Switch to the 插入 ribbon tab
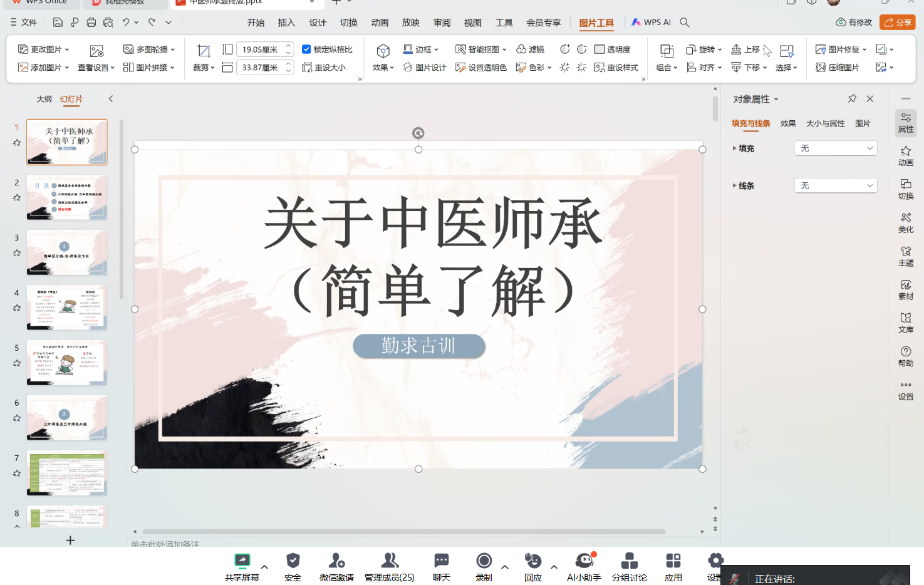This screenshot has height=585, width=924. [x=286, y=23]
